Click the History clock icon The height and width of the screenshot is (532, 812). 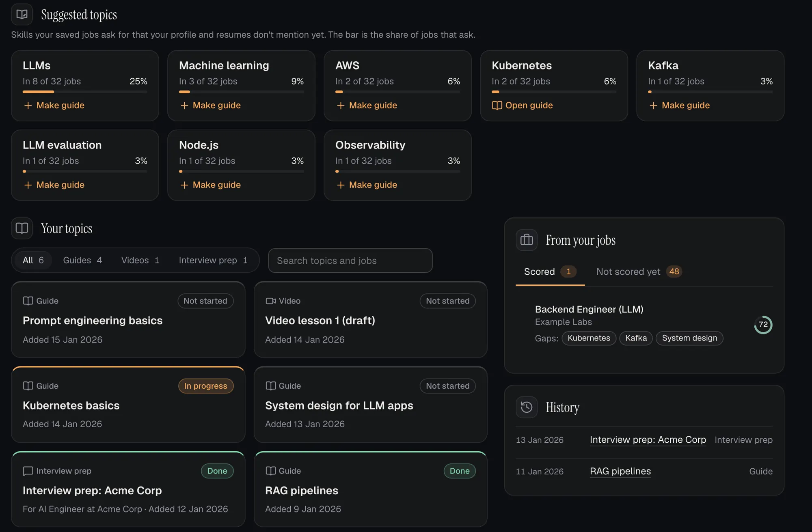[x=527, y=407]
